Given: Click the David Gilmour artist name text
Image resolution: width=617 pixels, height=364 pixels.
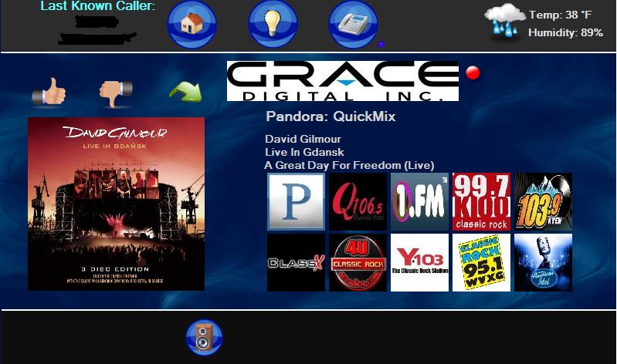Looking at the screenshot, I should (x=303, y=139).
